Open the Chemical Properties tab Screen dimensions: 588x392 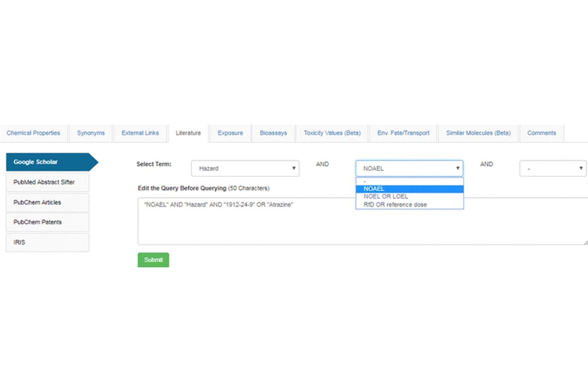click(33, 133)
